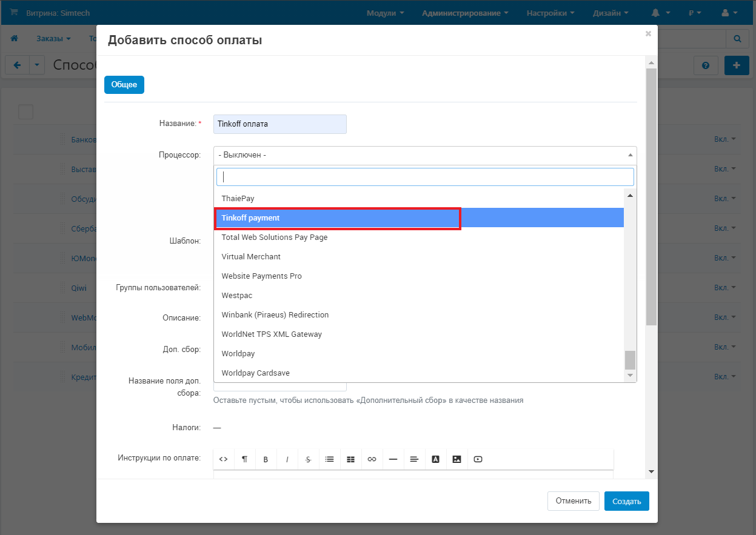Open the Модули menu

[x=385, y=13]
